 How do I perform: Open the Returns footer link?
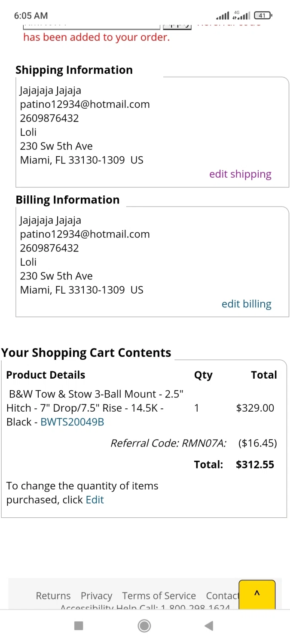53,595
